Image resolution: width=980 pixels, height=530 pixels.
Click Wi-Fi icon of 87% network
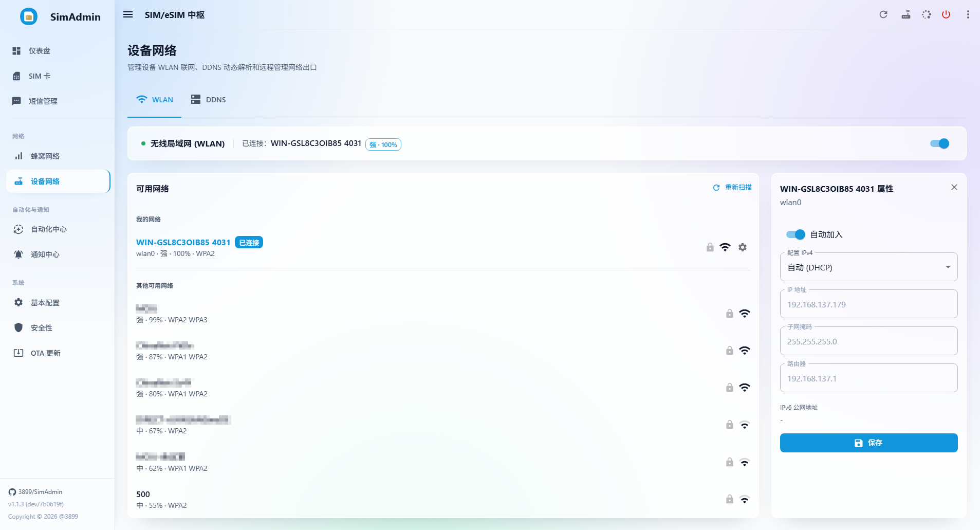pyautogui.click(x=745, y=351)
